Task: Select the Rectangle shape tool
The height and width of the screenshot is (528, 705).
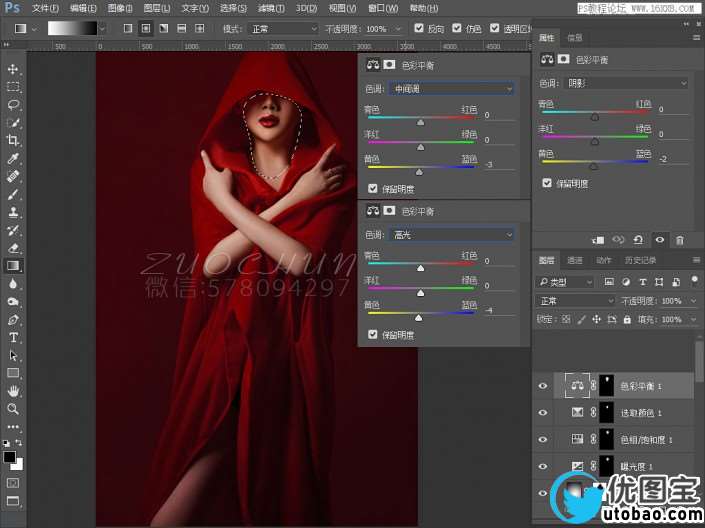Action: pyautogui.click(x=13, y=373)
